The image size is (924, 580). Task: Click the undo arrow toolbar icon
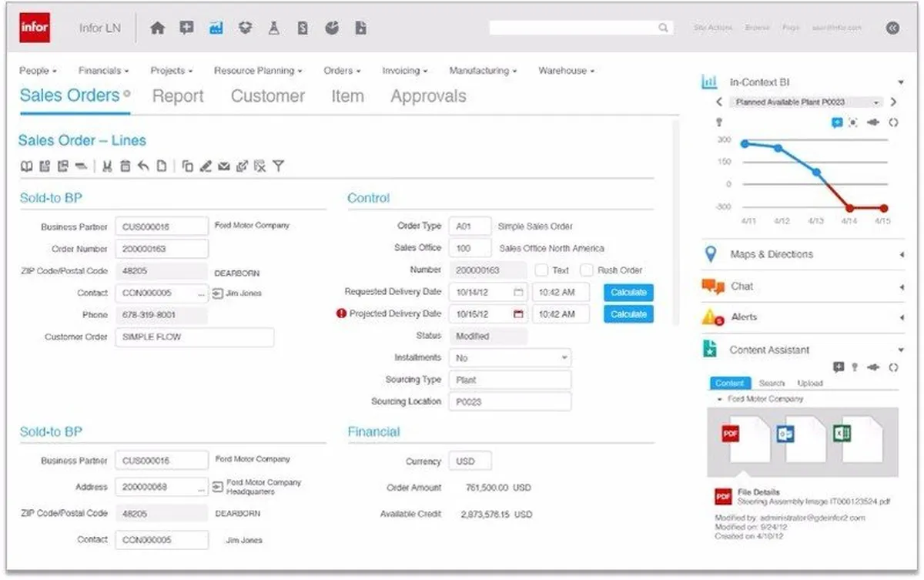point(143,166)
